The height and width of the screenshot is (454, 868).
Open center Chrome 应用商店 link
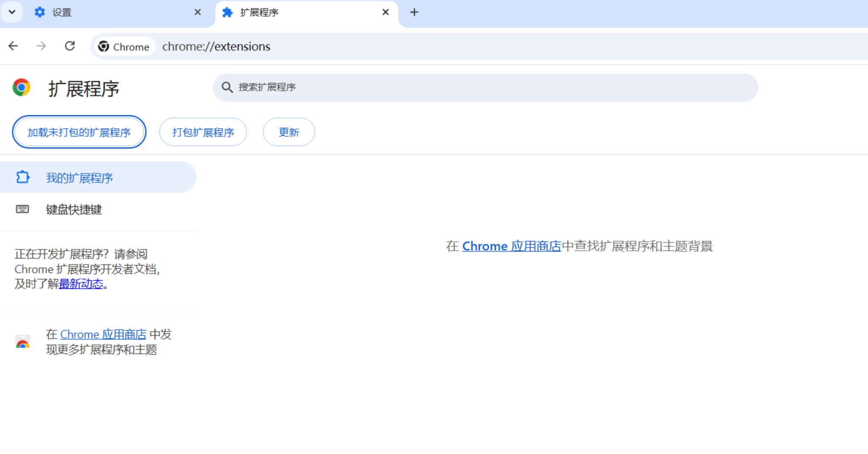[x=512, y=246]
